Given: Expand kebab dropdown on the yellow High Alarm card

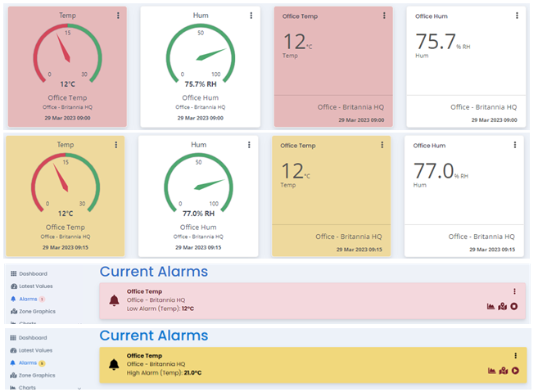Looking at the screenshot, I should pos(515,355).
